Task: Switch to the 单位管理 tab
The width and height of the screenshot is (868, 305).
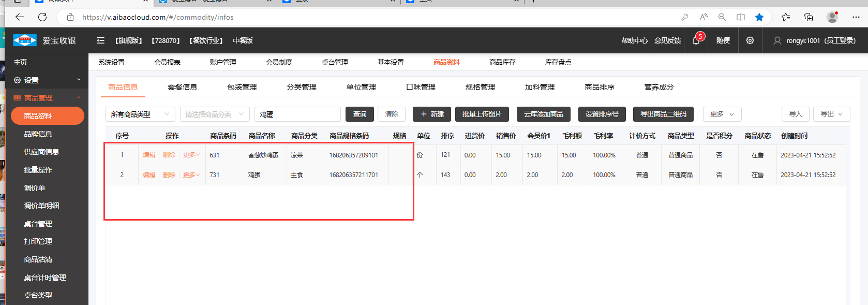Action: tap(361, 87)
